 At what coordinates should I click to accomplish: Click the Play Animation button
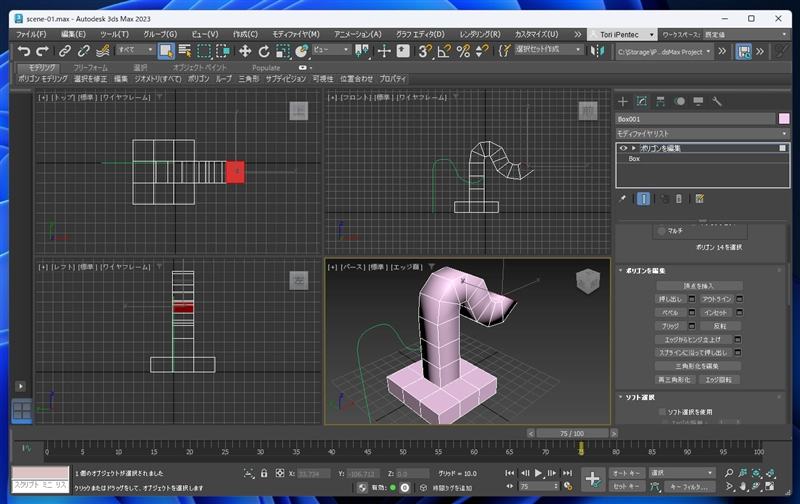click(538, 473)
